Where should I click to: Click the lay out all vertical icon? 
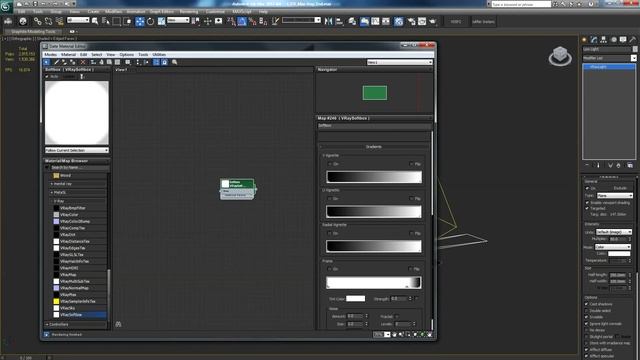point(138,62)
